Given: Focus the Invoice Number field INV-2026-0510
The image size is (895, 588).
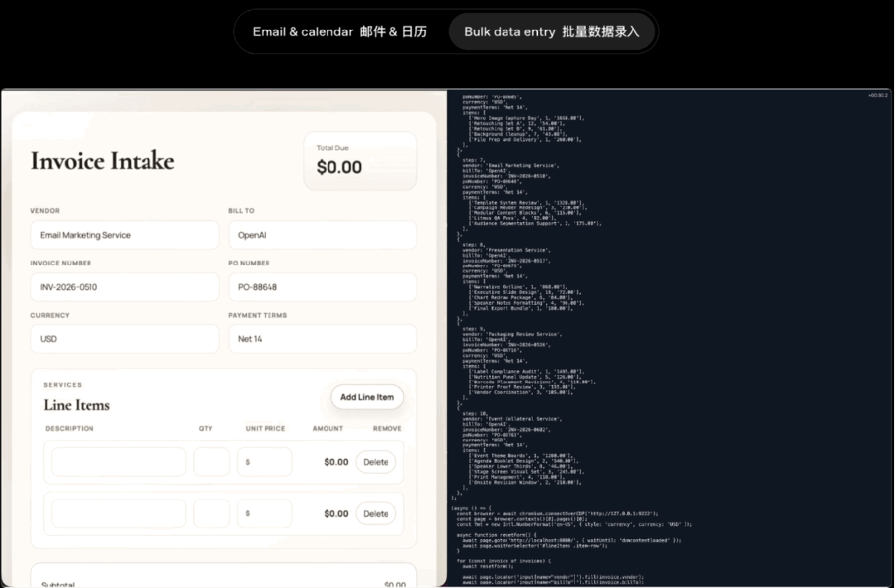Looking at the screenshot, I should (124, 287).
